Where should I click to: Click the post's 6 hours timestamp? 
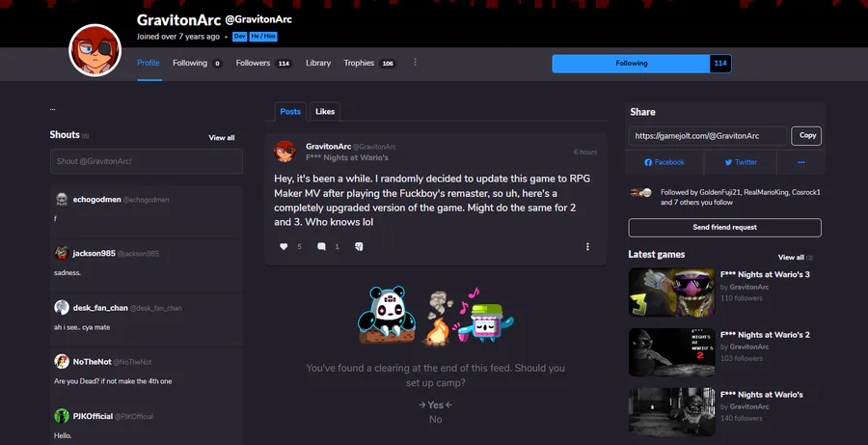pyautogui.click(x=585, y=152)
